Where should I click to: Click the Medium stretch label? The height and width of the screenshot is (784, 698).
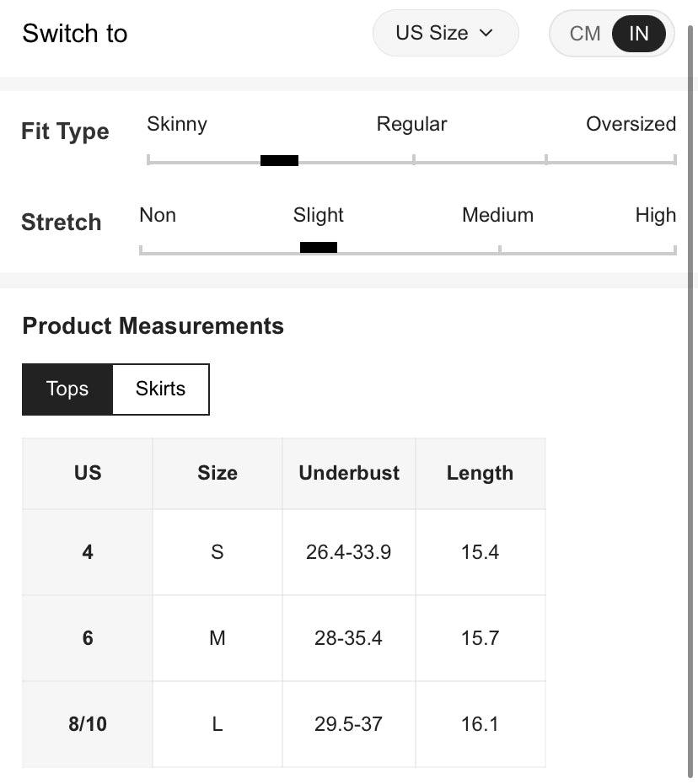click(x=497, y=215)
